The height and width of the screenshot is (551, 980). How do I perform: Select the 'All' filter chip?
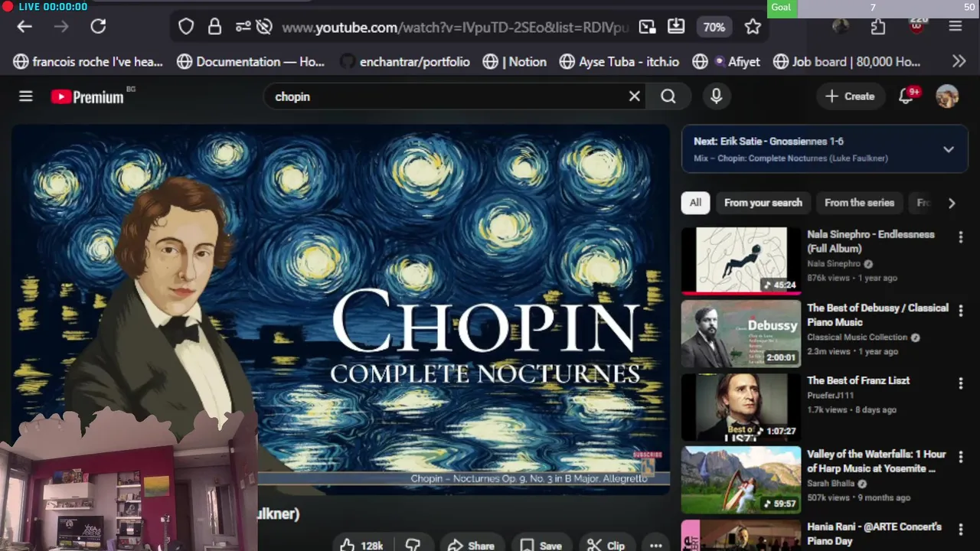[695, 203]
